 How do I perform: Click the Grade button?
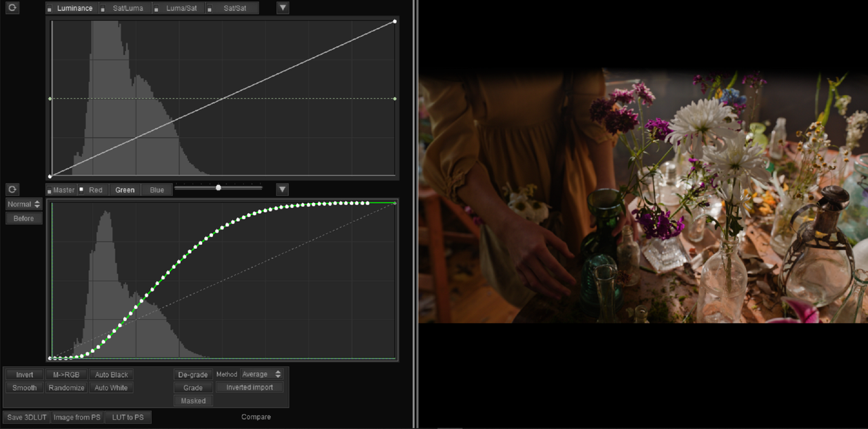click(x=193, y=388)
